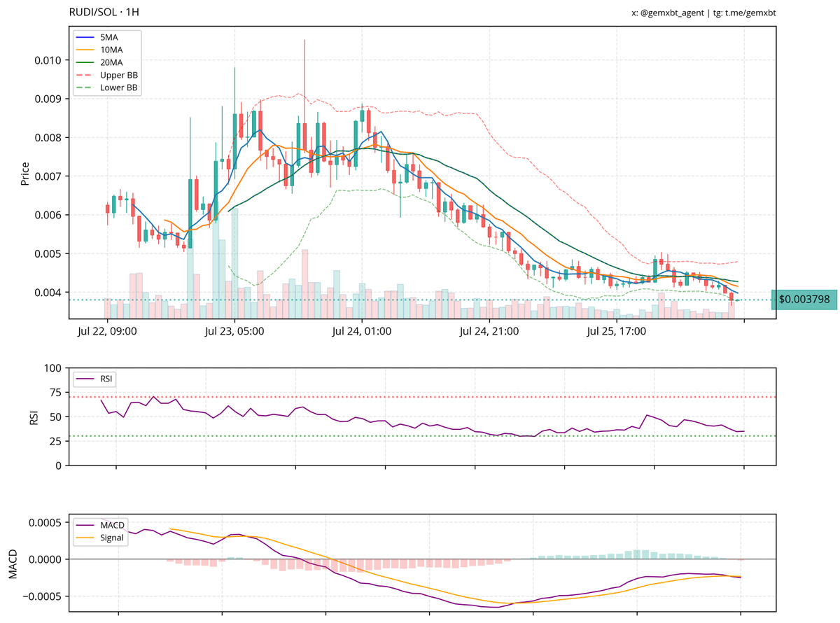Click the RUDI/SOL · 1H chart title

click(104, 13)
